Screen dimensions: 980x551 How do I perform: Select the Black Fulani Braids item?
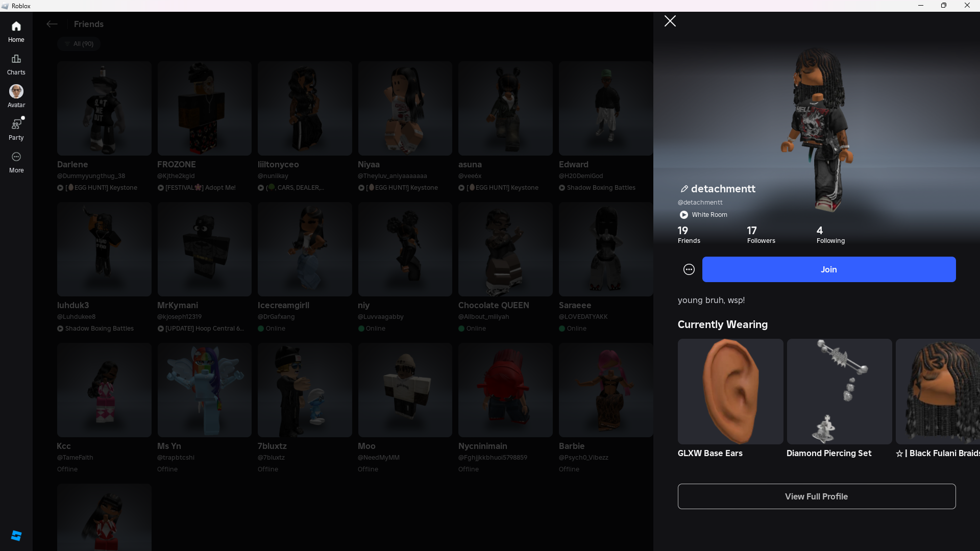[x=938, y=391]
